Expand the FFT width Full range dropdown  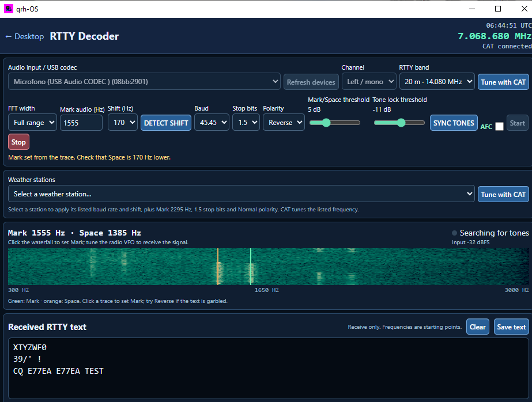[x=33, y=122]
